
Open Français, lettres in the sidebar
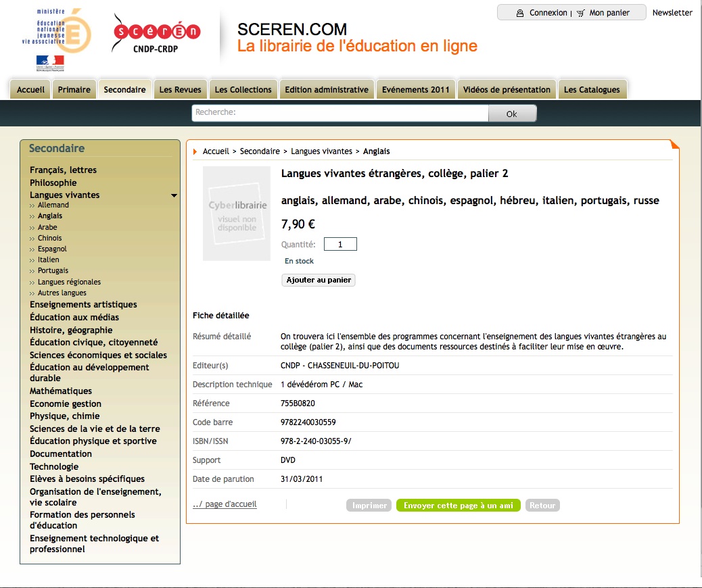[63, 170]
